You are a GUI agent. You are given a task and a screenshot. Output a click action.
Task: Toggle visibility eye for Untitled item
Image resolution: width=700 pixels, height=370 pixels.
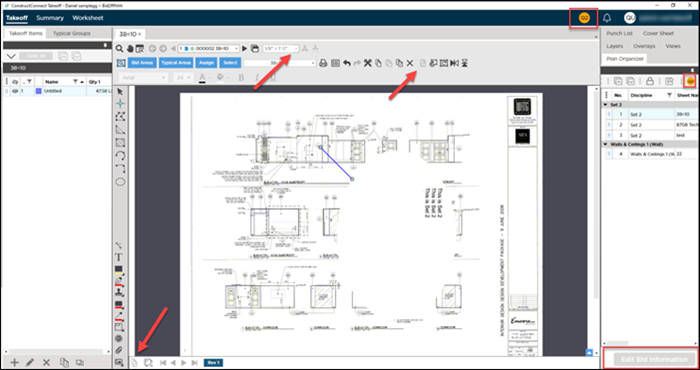tap(15, 91)
